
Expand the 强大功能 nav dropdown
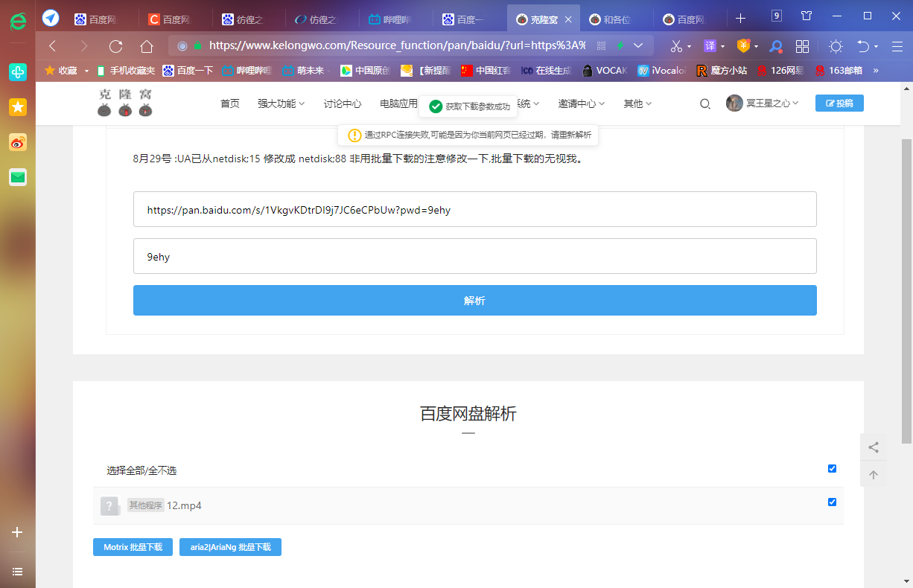click(x=281, y=103)
